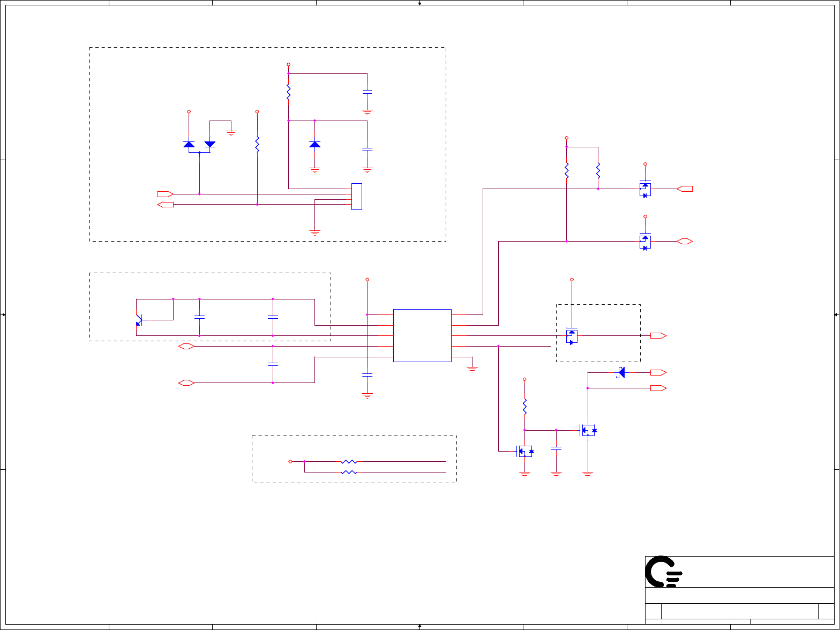Click left-pointing port below diode-pair input port

(165, 205)
